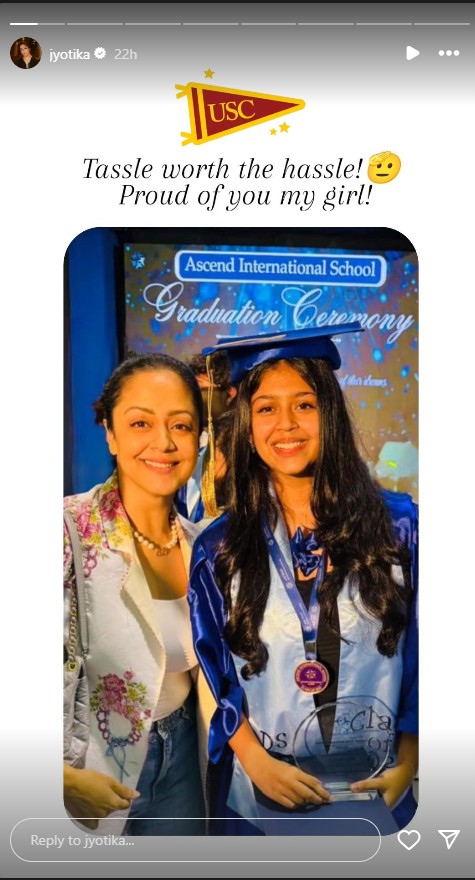
Task: Jump to sixth story progress segment
Action: (x=326, y=24)
